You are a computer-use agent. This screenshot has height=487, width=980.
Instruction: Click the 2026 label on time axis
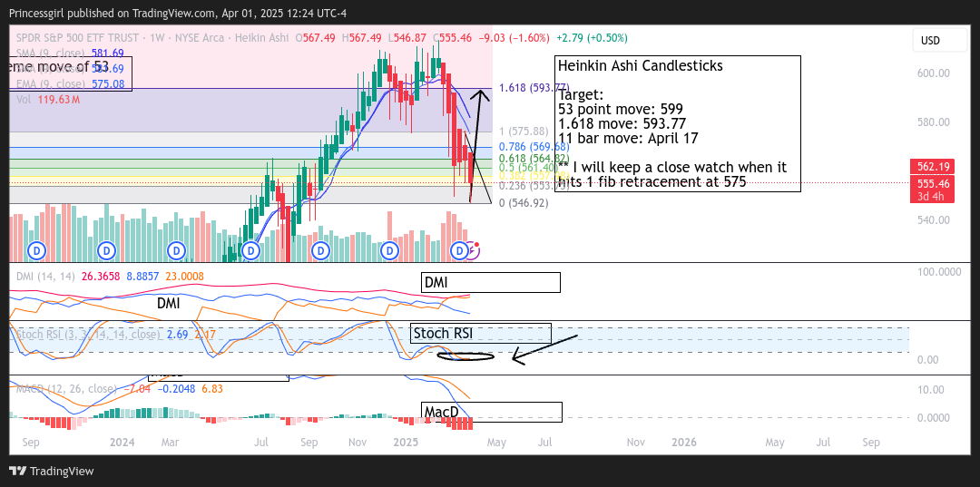click(684, 442)
